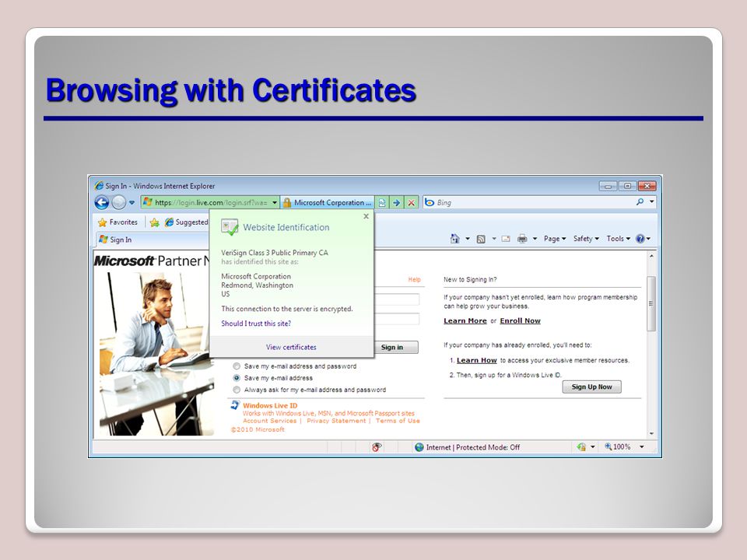The width and height of the screenshot is (747, 560).
Task: Click the 100% zoom level button
Action: (x=617, y=446)
